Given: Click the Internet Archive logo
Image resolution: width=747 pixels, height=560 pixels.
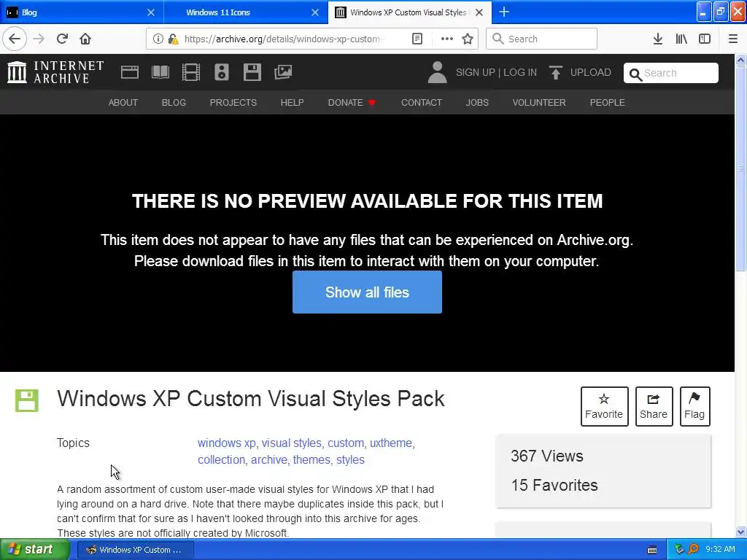Looking at the screenshot, I should tap(55, 72).
